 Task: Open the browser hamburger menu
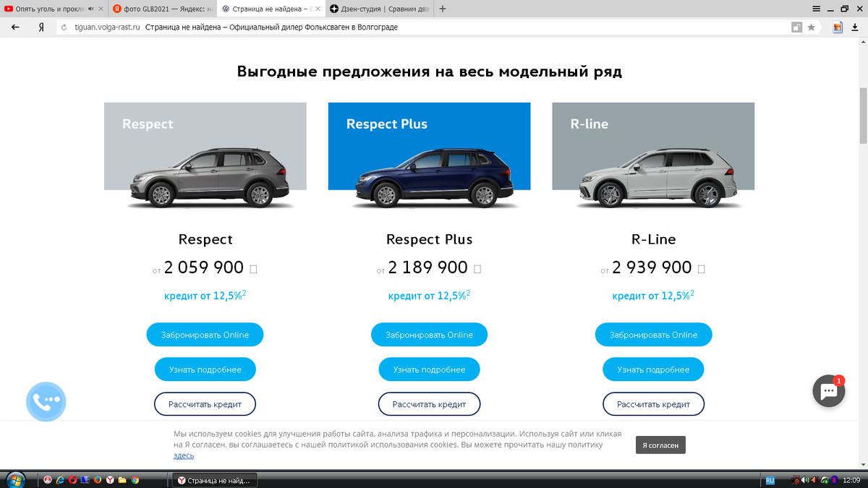816,9
